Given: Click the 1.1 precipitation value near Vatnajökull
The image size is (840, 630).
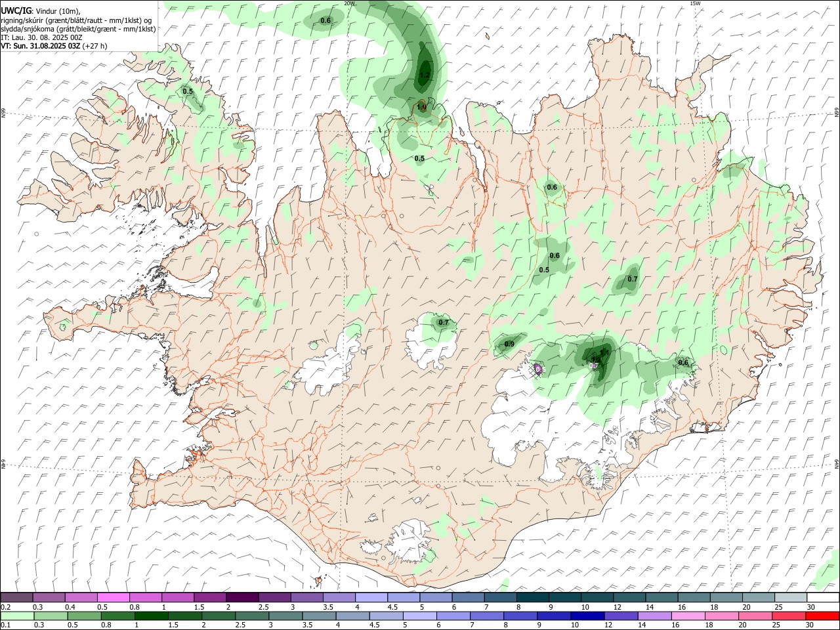Looking at the screenshot, I should (605, 352).
